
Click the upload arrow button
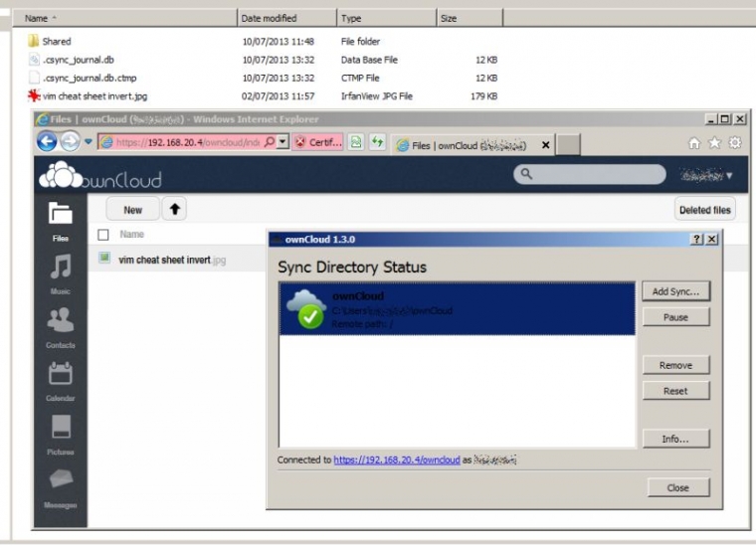tap(174, 209)
